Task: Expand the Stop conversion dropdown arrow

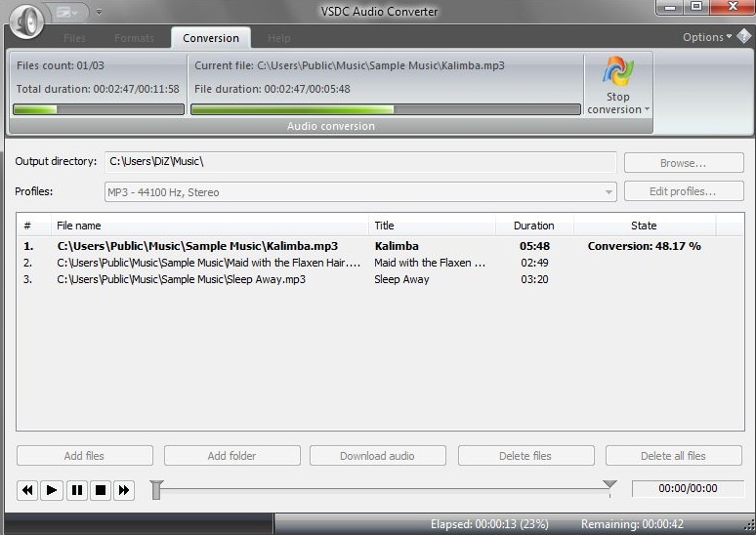Action: click(x=647, y=109)
